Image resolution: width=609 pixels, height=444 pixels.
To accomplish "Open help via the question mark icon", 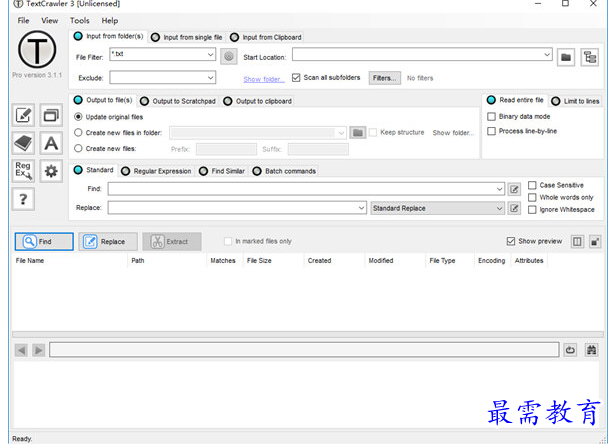I will coord(23,199).
